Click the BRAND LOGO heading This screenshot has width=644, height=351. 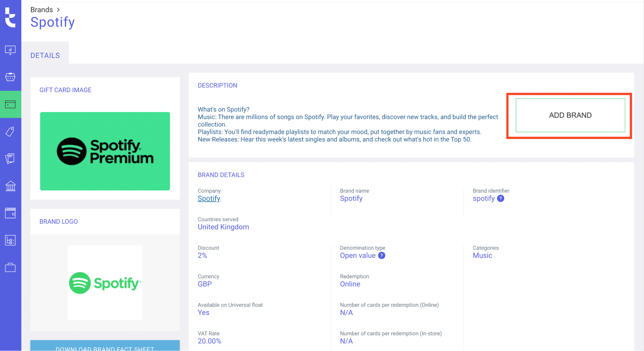click(59, 222)
